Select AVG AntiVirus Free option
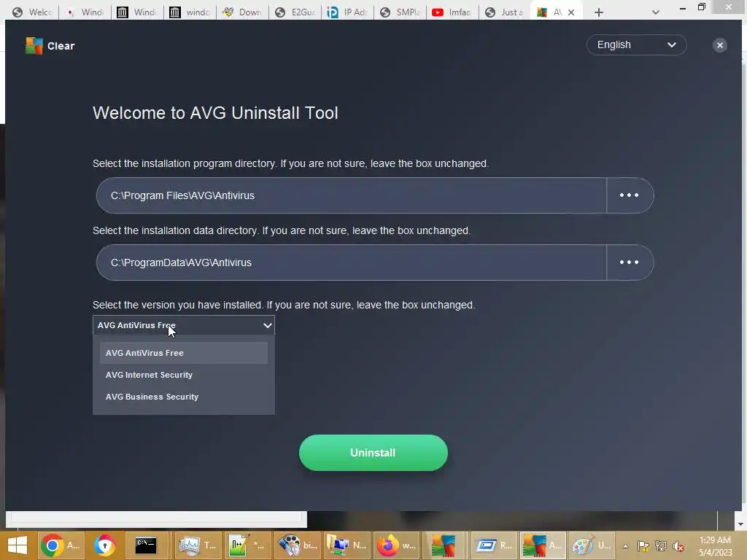The width and height of the screenshot is (747, 560). (183, 353)
